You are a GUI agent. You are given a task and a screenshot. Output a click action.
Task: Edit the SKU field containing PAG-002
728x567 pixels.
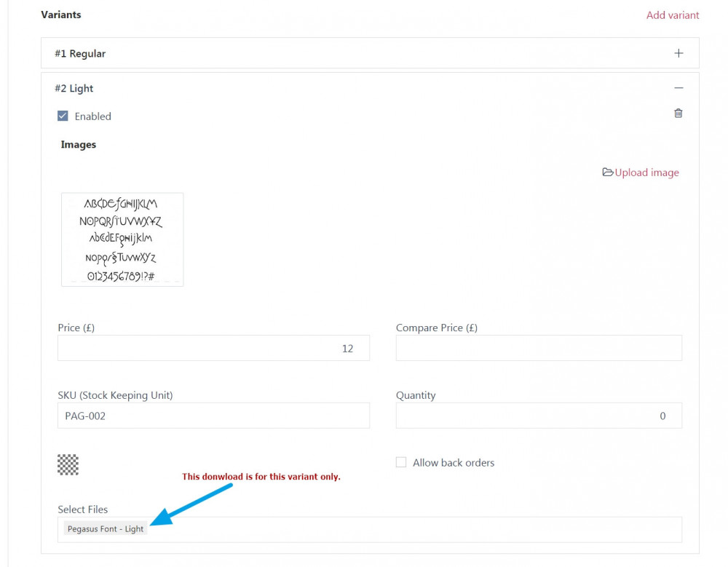pos(213,416)
